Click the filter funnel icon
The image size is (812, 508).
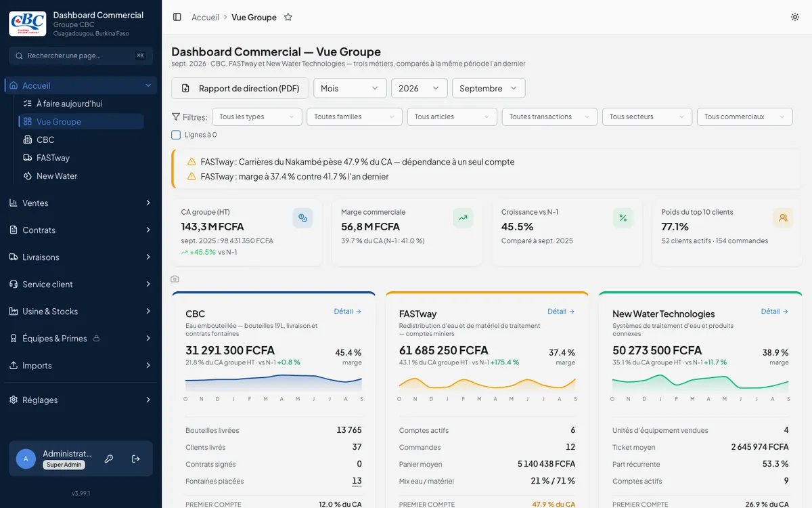click(x=176, y=117)
